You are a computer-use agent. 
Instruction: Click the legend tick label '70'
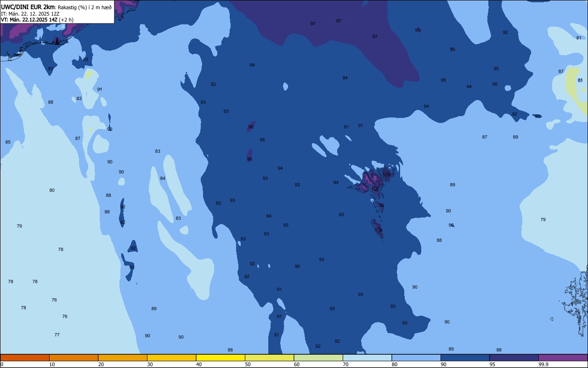click(x=345, y=364)
